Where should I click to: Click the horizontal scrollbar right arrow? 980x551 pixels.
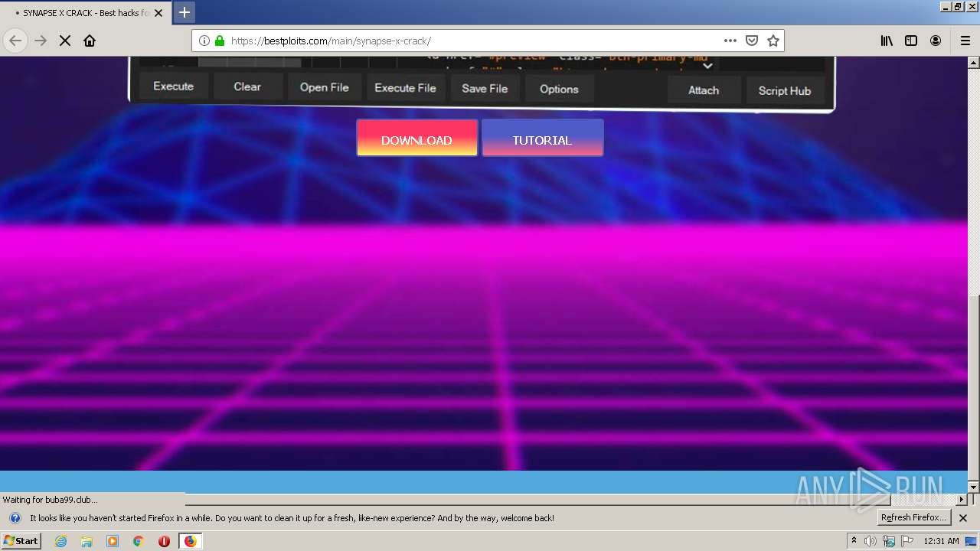click(961, 500)
